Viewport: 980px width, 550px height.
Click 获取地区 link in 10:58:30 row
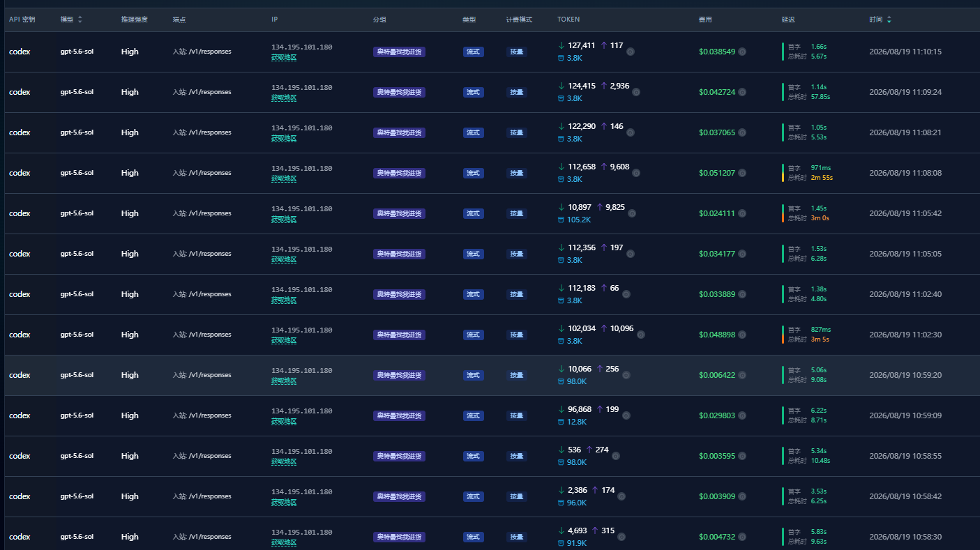[284, 543]
